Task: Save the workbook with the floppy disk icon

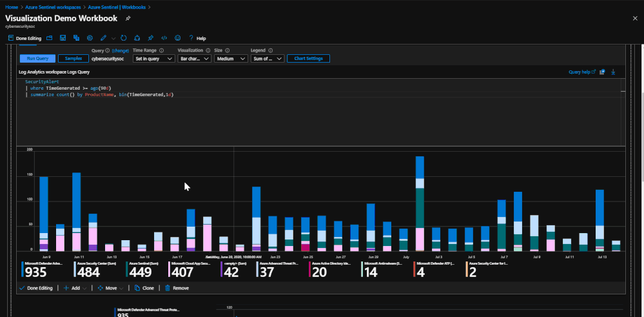Action: 63,38
